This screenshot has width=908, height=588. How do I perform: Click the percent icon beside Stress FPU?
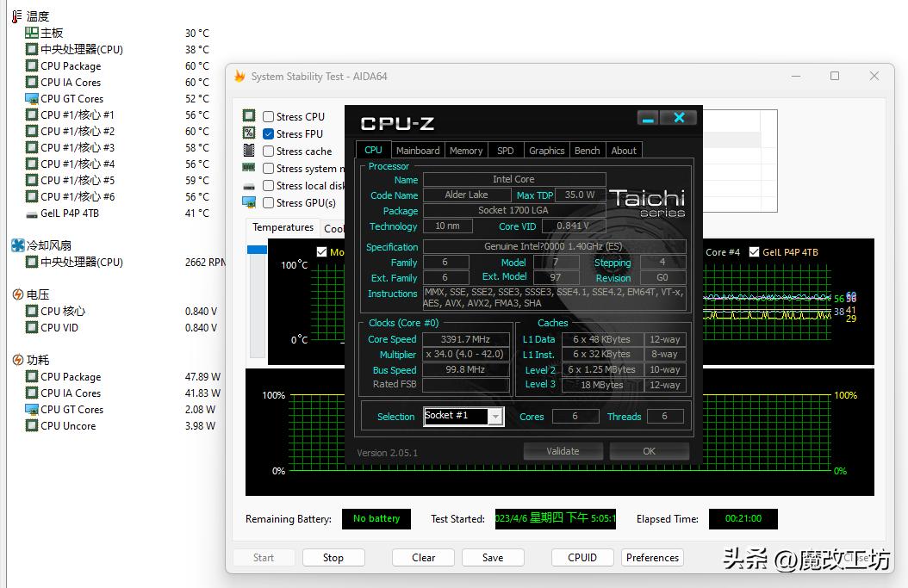click(x=249, y=133)
